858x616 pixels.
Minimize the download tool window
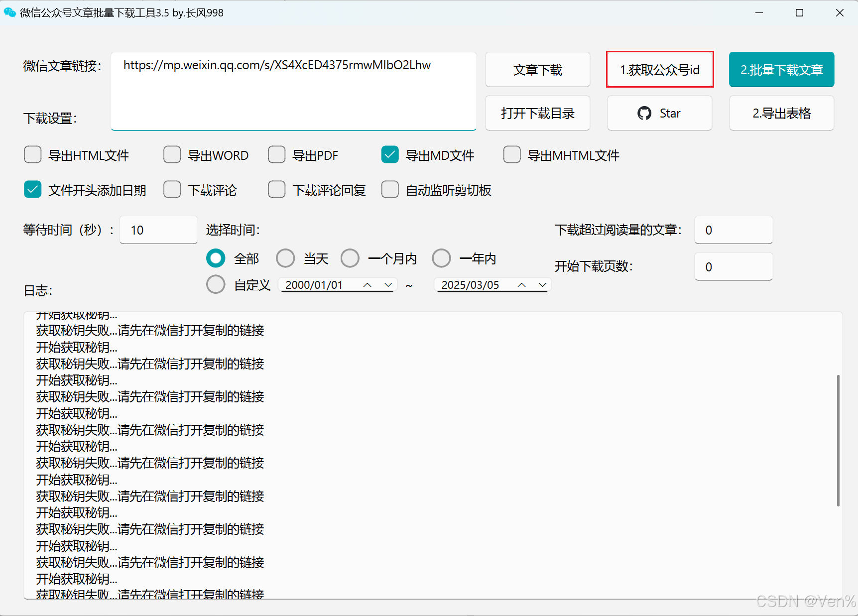759,12
